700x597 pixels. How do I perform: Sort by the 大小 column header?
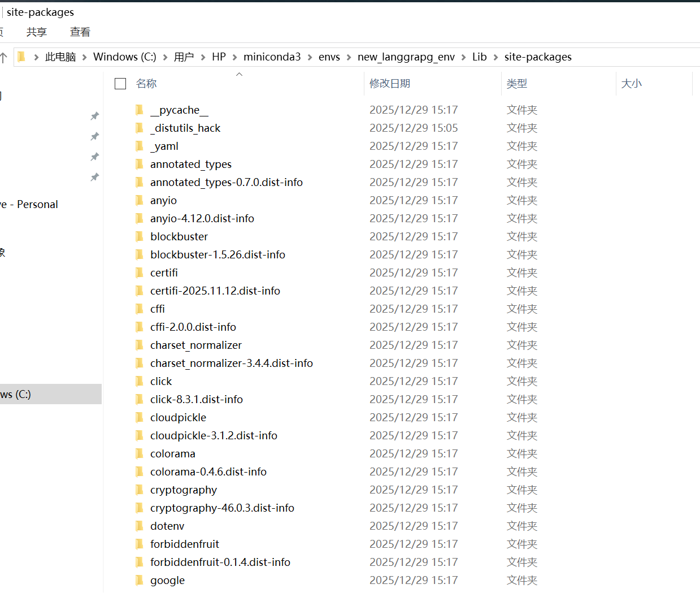[x=632, y=84]
